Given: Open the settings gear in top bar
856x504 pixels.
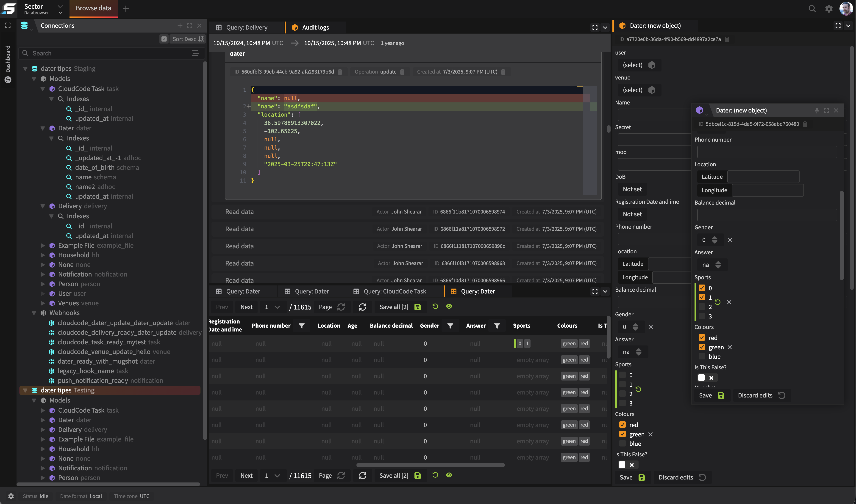Looking at the screenshot, I should click(829, 8).
